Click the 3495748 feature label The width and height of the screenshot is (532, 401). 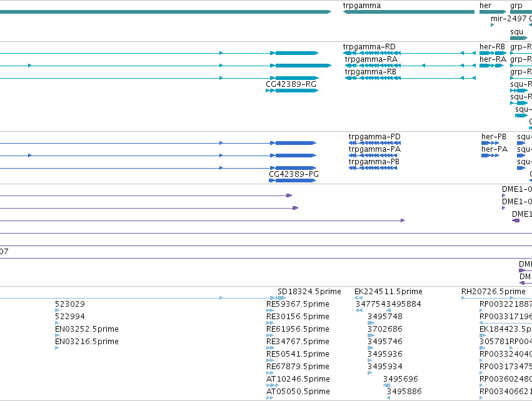click(385, 317)
